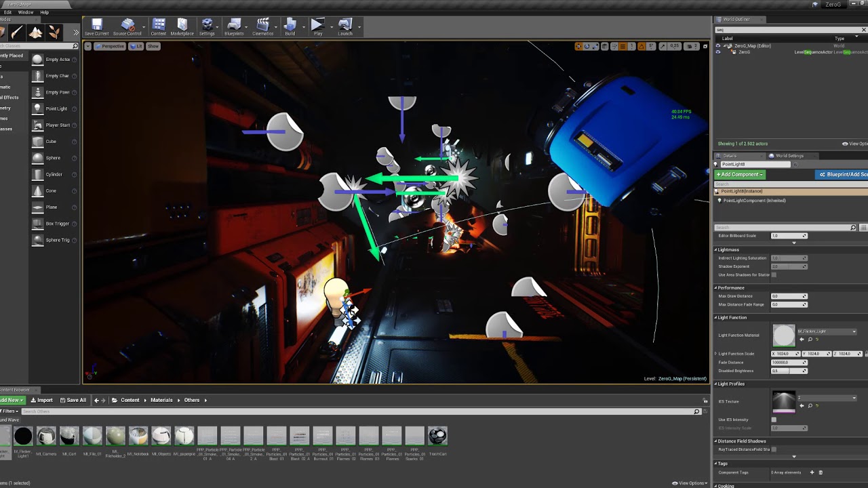The width and height of the screenshot is (868, 488).
Task: Select Player Start in the placement list
Action: pos(54,125)
